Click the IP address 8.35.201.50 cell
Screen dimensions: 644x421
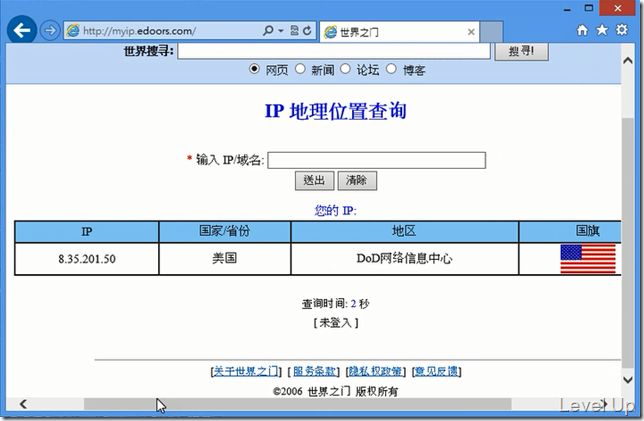(x=87, y=259)
